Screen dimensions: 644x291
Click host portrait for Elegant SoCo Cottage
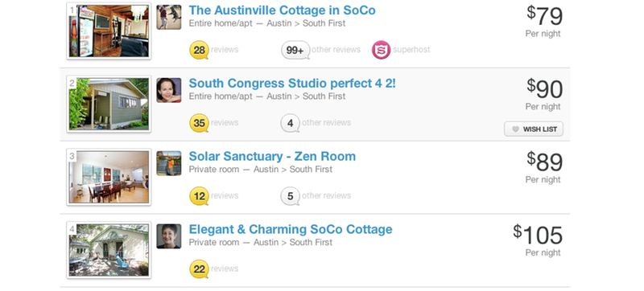(169, 236)
